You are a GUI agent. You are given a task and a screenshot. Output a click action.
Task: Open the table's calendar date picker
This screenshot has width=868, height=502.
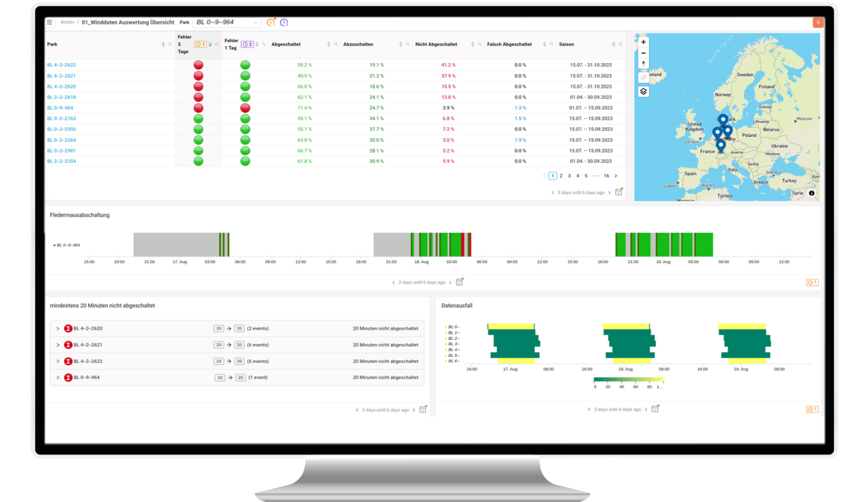618,193
